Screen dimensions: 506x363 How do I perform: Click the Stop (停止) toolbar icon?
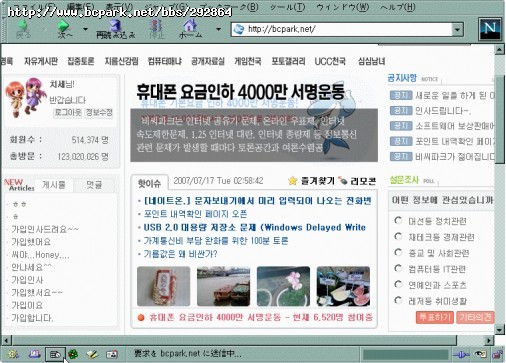pyautogui.click(x=156, y=26)
